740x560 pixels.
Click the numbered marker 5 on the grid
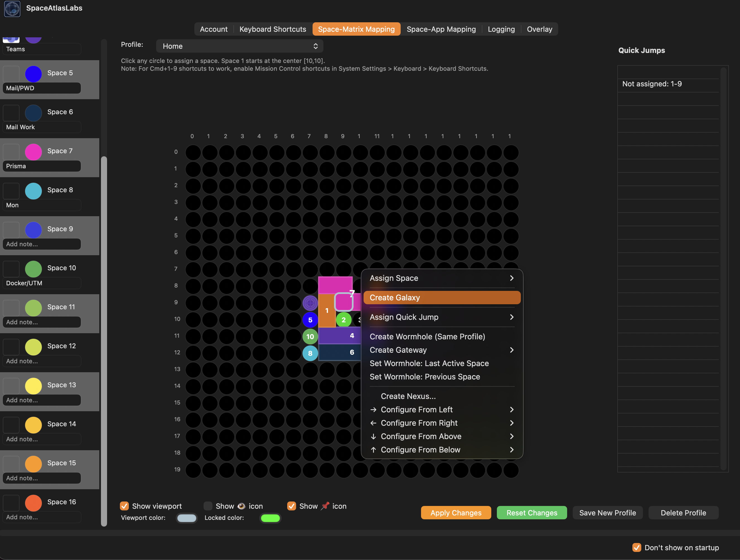[x=310, y=320]
